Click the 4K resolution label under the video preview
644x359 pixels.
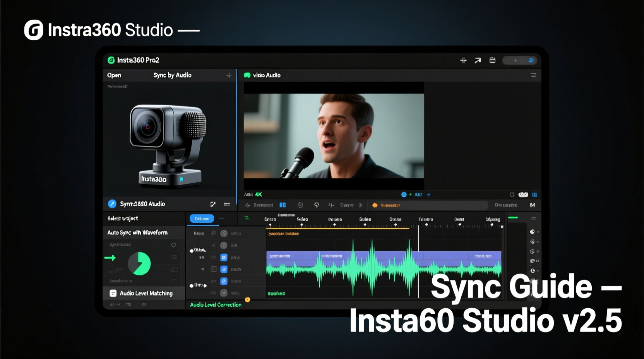pyautogui.click(x=258, y=195)
